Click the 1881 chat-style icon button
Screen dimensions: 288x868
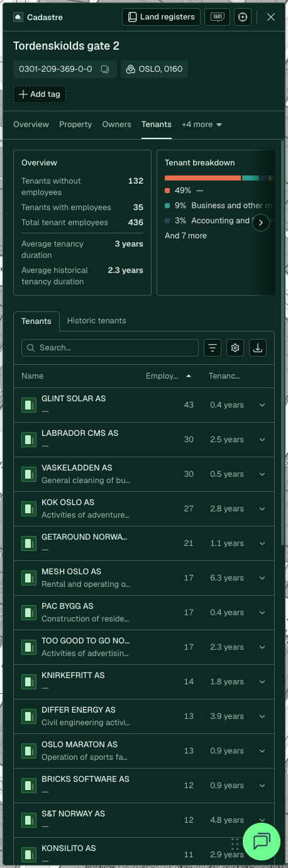(217, 17)
